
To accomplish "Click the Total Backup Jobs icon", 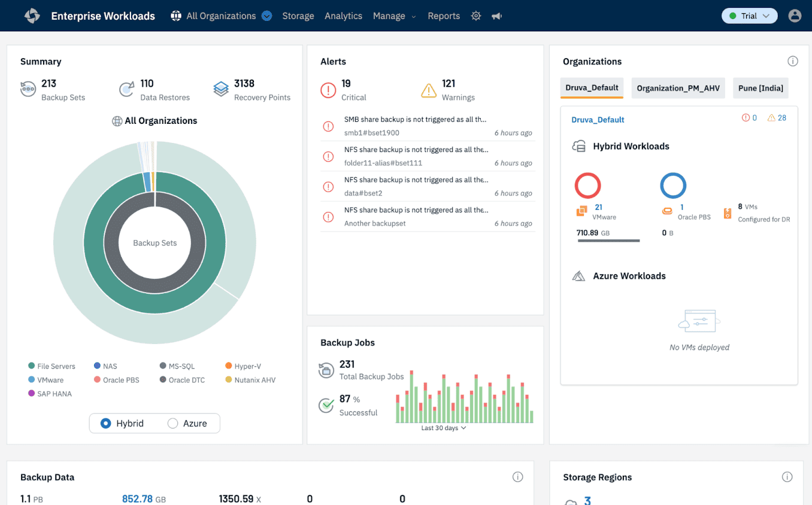I will [x=326, y=371].
